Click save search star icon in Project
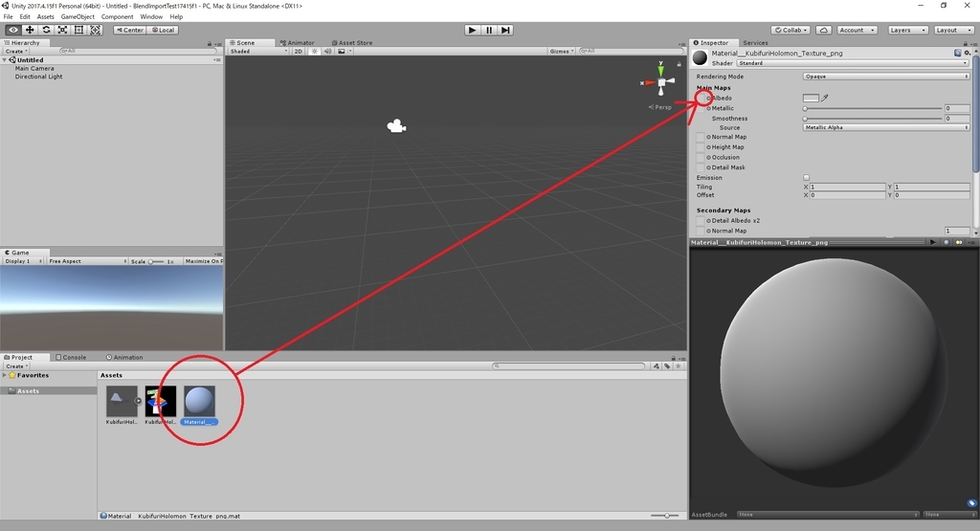The height and width of the screenshot is (531, 980). [679, 366]
